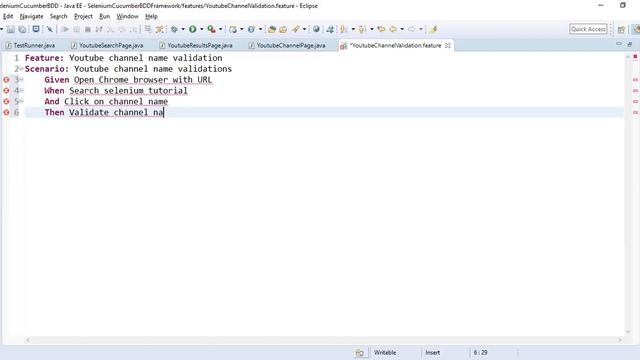Switch to the YoutubeChannelPage.java tab

coord(287,45)
